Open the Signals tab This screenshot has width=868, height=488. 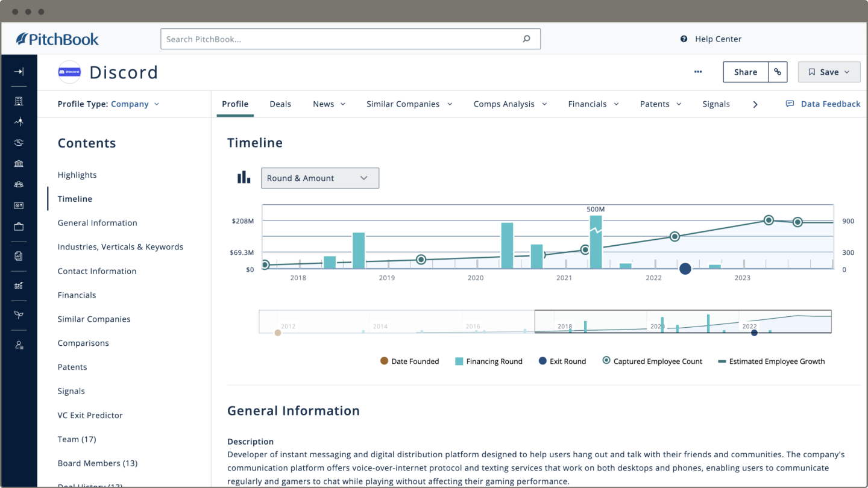[x=716, y=104]
